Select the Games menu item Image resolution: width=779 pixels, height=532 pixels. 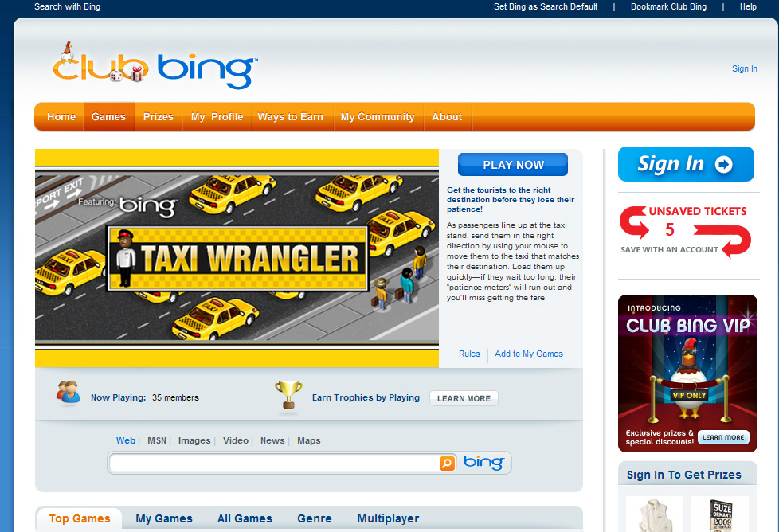tap(108, 117)
